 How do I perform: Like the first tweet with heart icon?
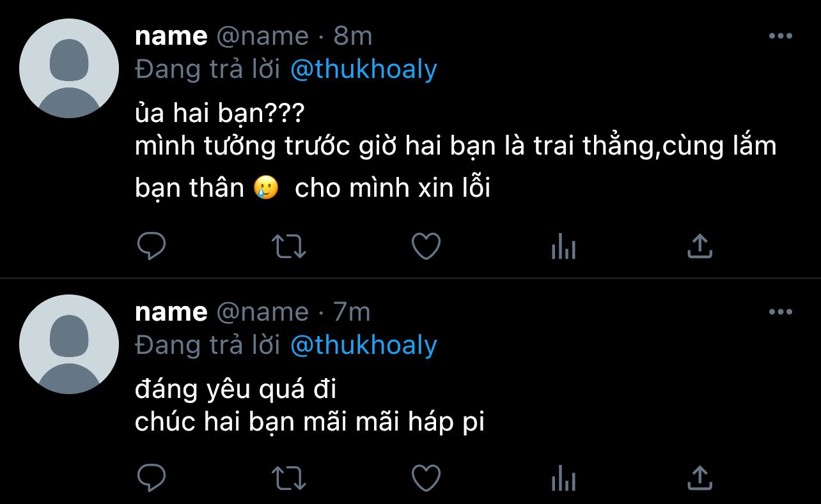426,247
